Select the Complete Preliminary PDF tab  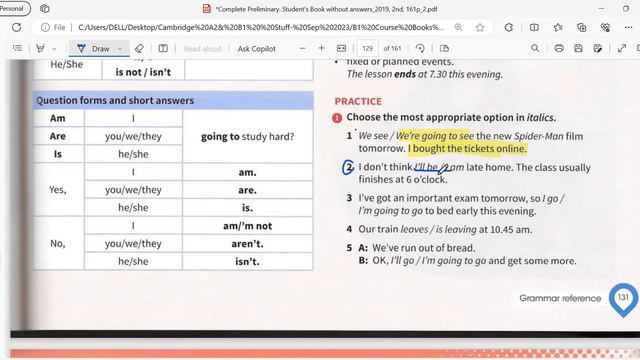click(x=320, y=9)
